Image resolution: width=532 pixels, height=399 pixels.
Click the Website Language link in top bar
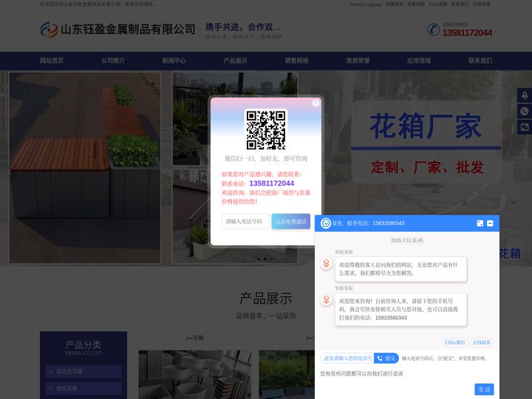pos(366,4)
